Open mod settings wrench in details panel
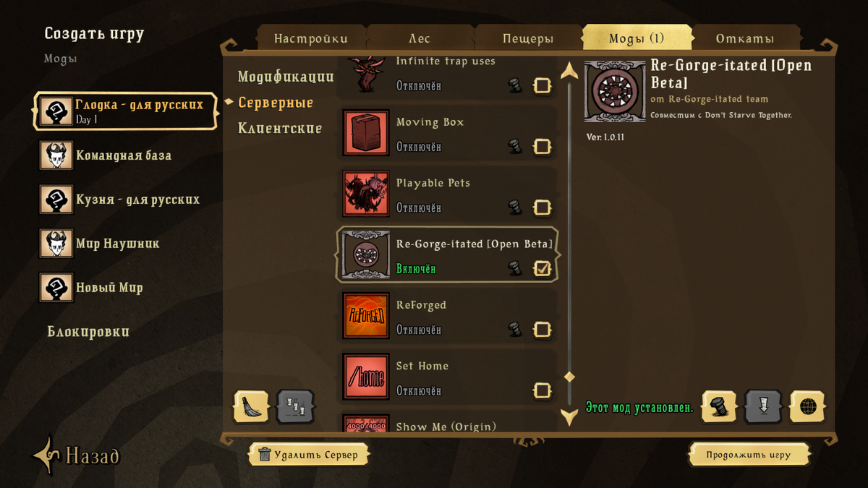Image resolution: width=868 pixels, height=488 pixels. point(719,407)
